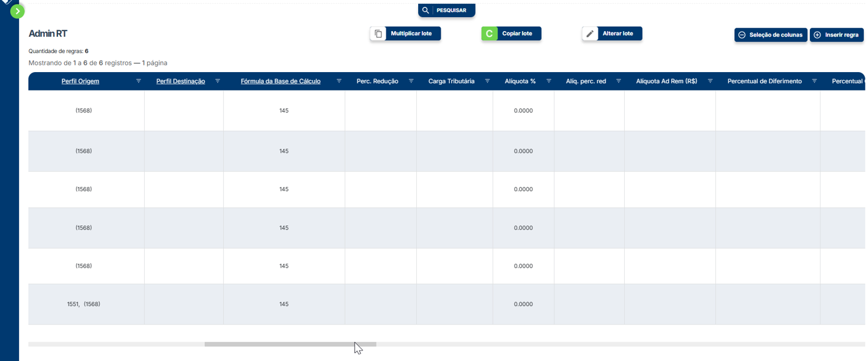This screenshot has width=868, height=361.
Task: Open the filter icon for Perfil Destinação
Action: [218, 81]
